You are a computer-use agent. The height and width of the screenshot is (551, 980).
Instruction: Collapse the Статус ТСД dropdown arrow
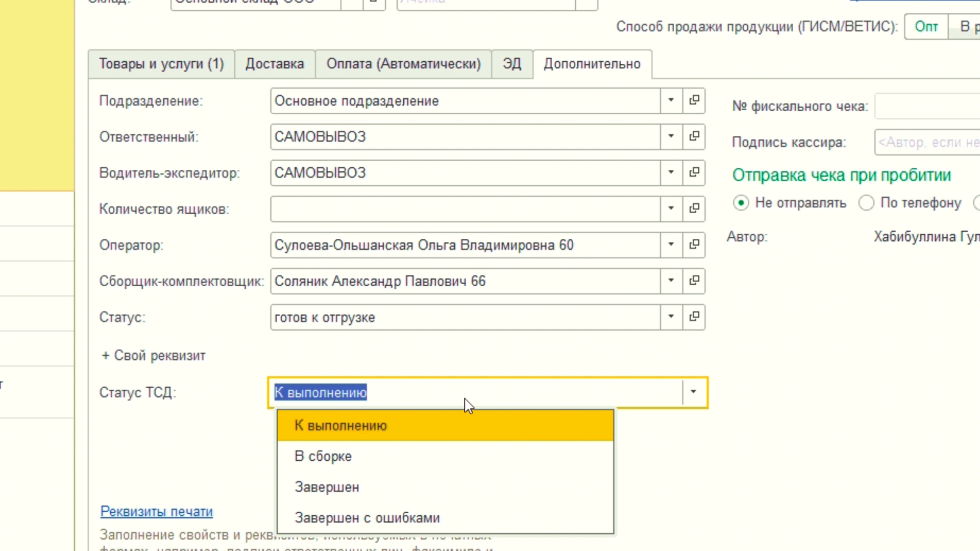[x=693, y=392]
